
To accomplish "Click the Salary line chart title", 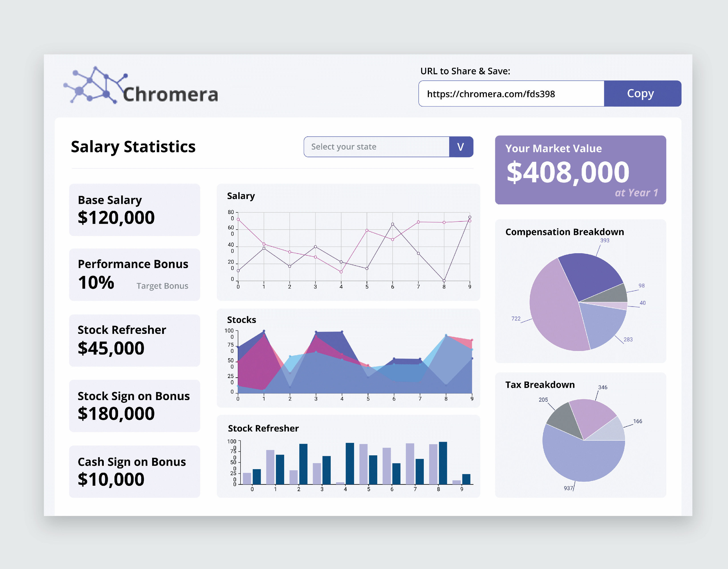I will tap(241, 196).
